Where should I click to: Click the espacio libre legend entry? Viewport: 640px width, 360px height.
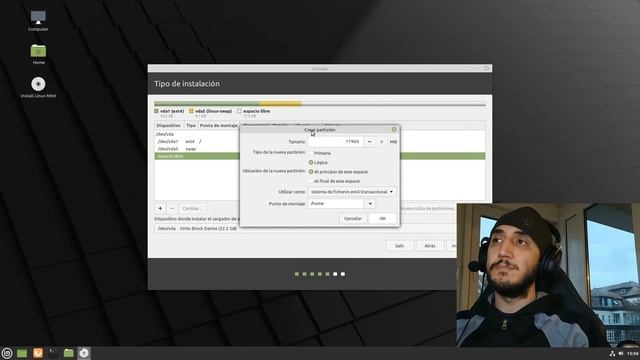pyautogui.click(x=253, y=111)
